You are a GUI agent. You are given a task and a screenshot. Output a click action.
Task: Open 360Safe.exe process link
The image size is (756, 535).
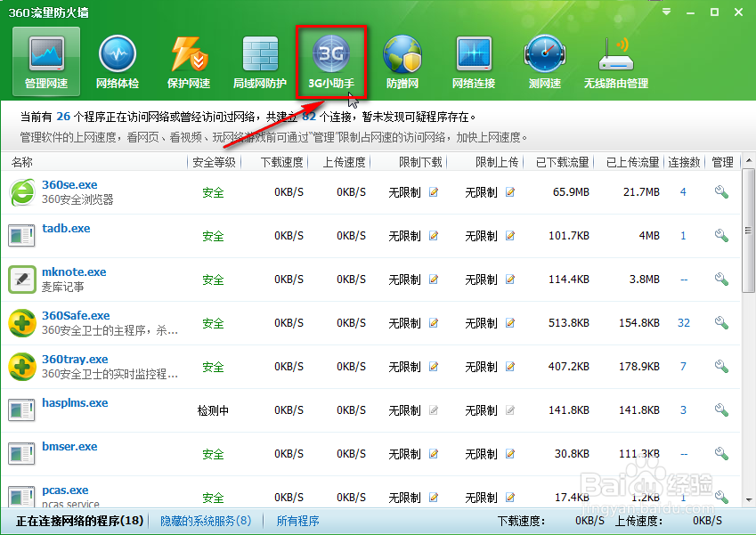coord(76,315)
